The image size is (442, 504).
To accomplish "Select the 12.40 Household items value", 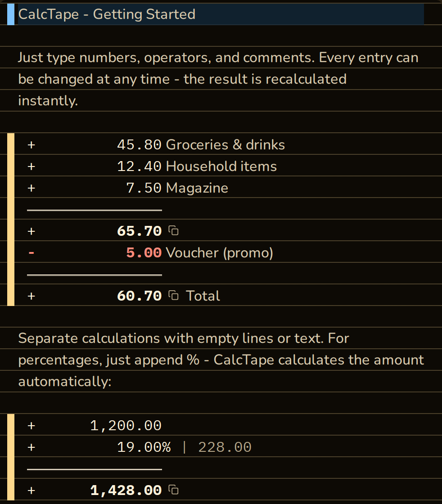I will [139, 166].
